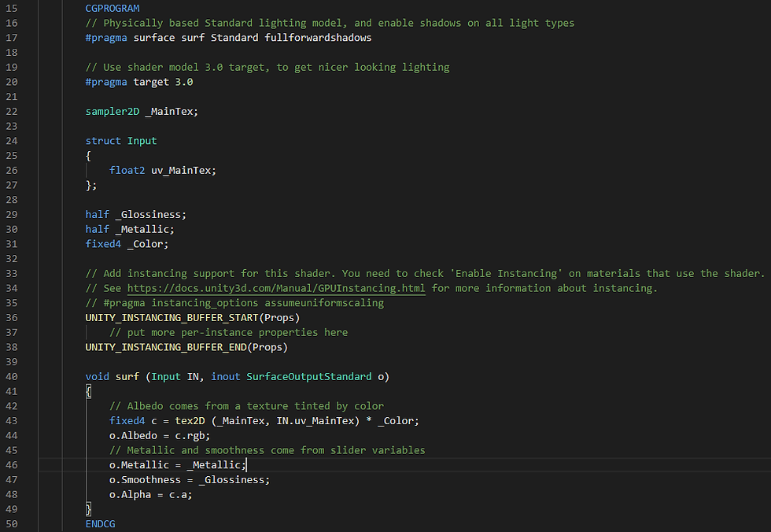Click 'UNITY_INSTANCING_BUFFER_END(Props)' text
Image resolution: width=771 pixels, height=532 pixels.
click(x=186, y=348)
